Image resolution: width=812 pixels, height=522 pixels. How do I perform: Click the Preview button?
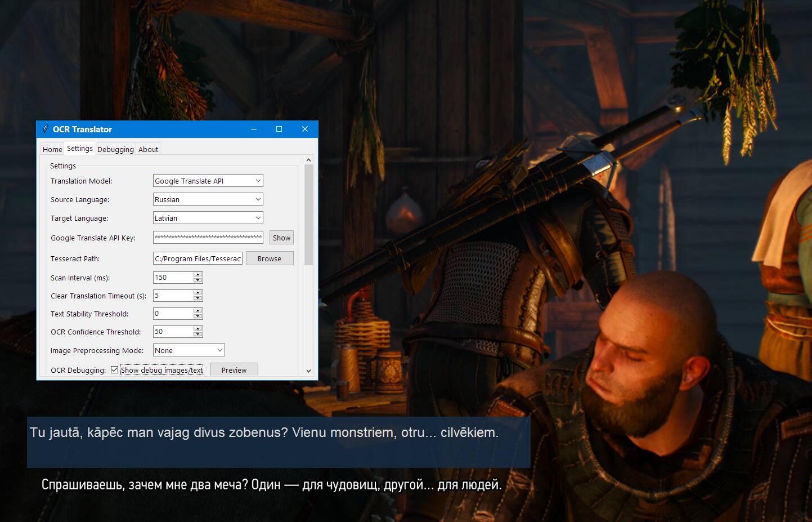point(234,369)
